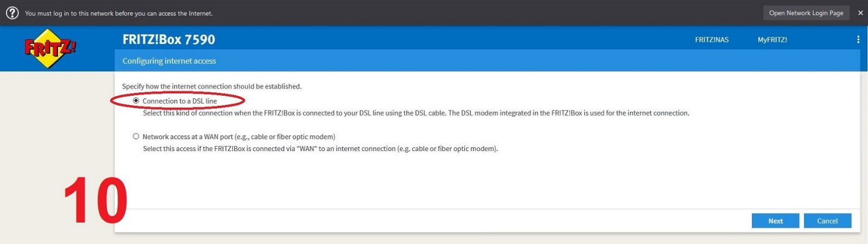Open the MyFRITZ! page
Image resolution: width=868 pixels, height=244 pixels.
point(773,40)
